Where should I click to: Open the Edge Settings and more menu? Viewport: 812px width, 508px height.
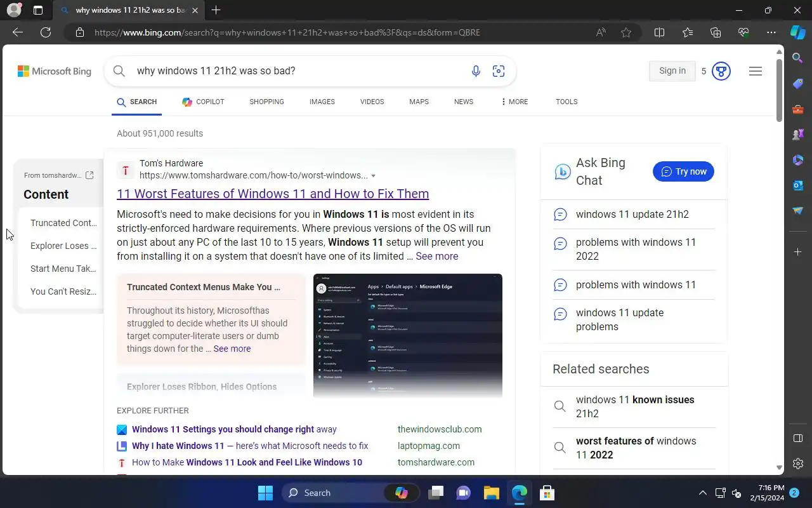(771, 32)
